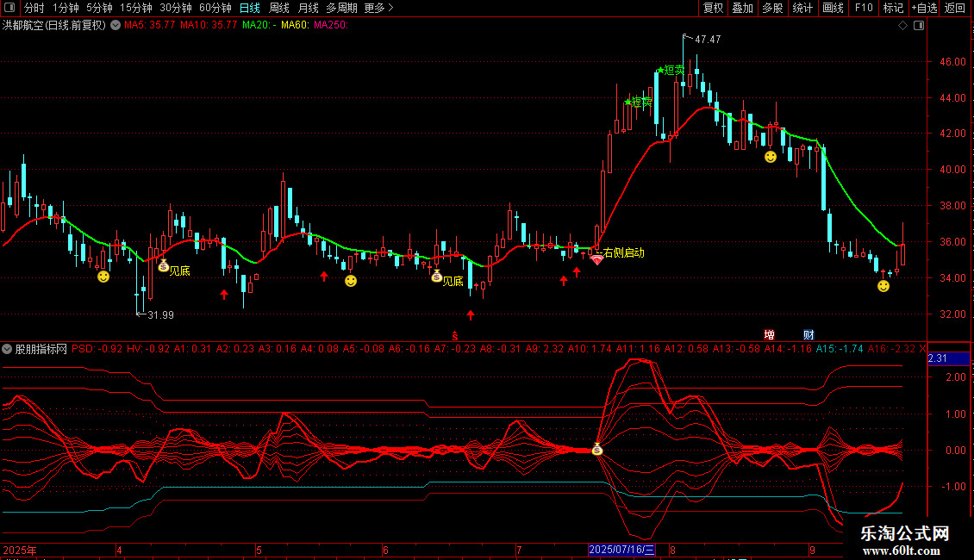
Task: Click the 47.47 high price label
Action: (708, 40)
